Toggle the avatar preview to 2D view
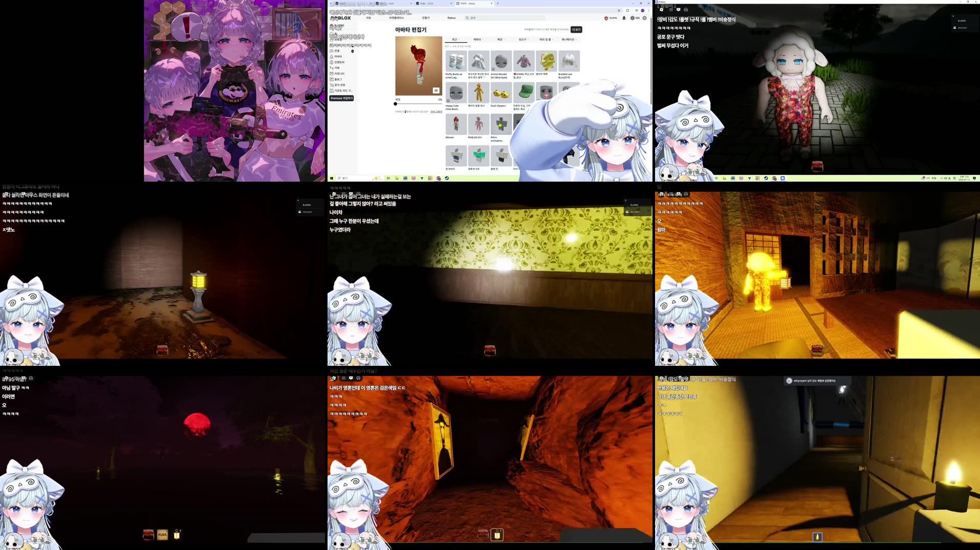This screenshot has height=550, width=980. [437, 91]
